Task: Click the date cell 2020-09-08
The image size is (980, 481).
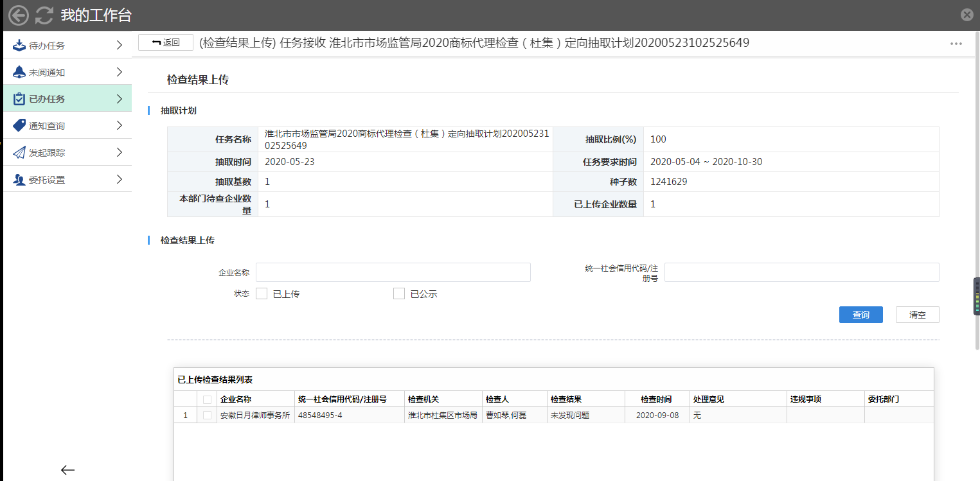Action: 657,415
